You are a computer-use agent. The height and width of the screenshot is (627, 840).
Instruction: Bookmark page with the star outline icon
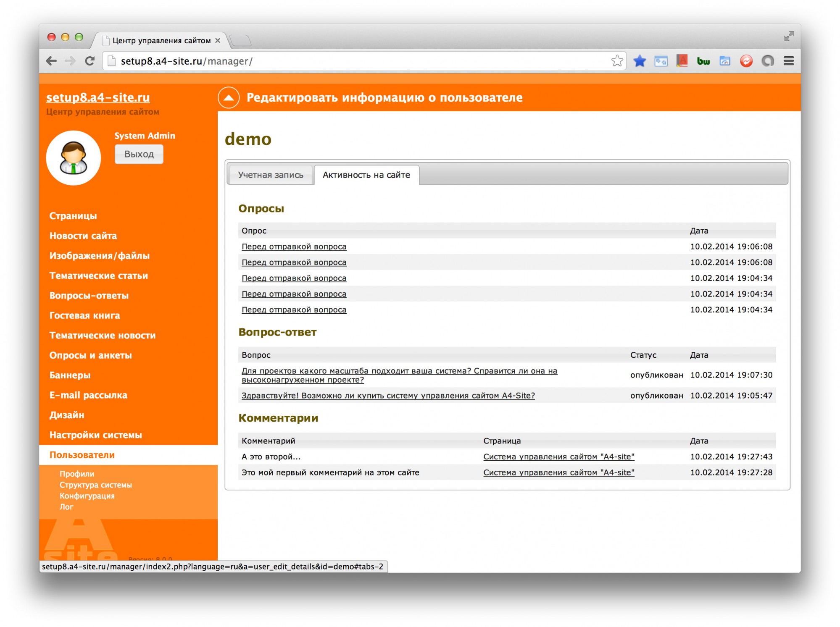(616, 61)
